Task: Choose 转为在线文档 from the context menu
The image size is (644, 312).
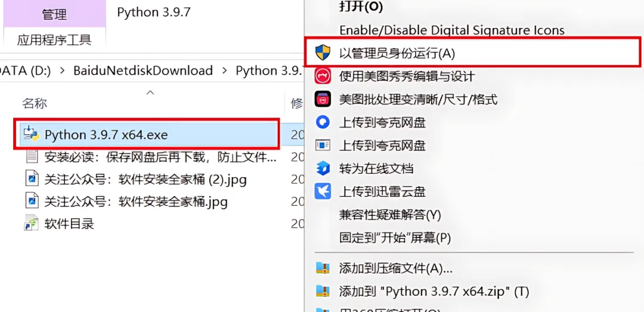Action: [376, 169]
